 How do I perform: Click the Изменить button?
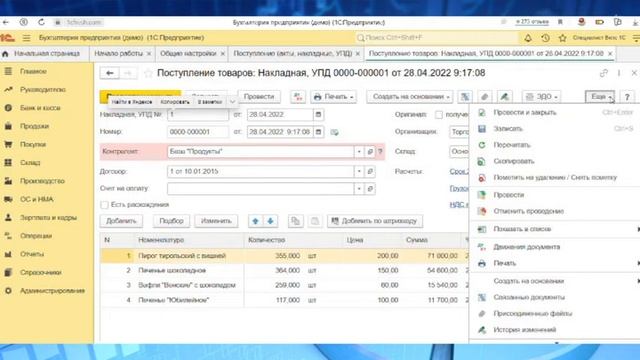click(x=216, y=221)
